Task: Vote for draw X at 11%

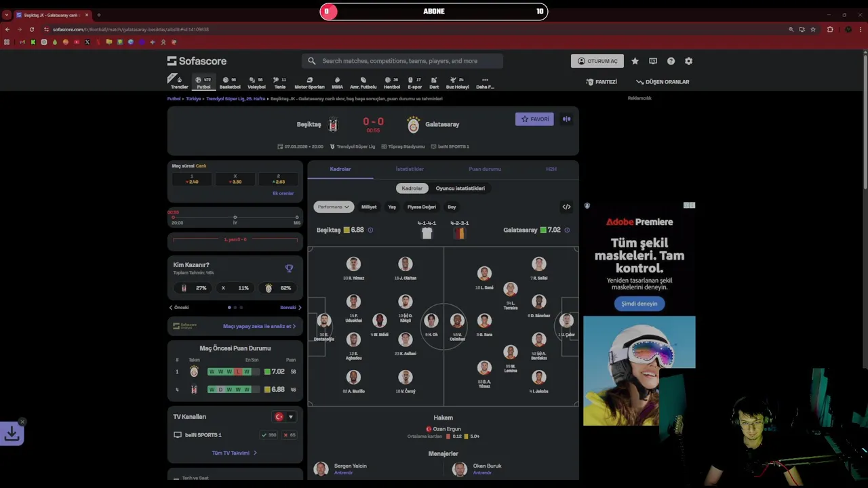Action: (235, 288)
